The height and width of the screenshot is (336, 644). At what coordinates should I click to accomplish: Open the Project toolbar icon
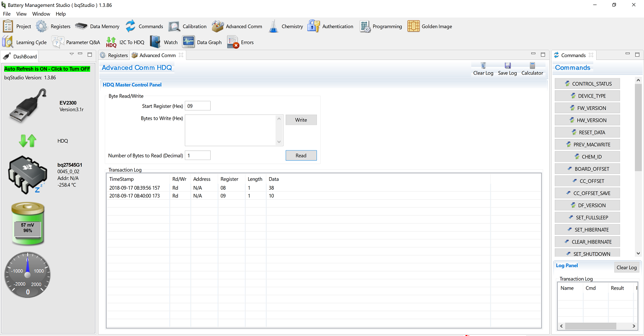[8, 26]
